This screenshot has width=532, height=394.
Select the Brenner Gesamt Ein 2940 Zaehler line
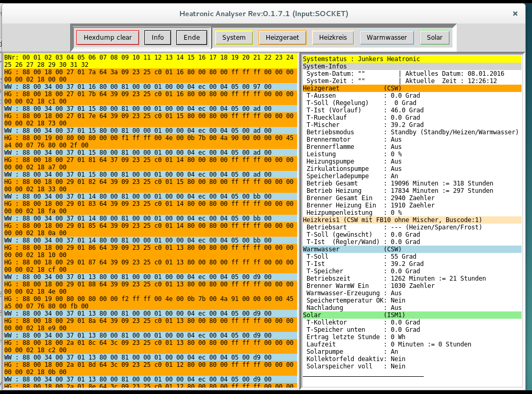click(x=370, y=198)
